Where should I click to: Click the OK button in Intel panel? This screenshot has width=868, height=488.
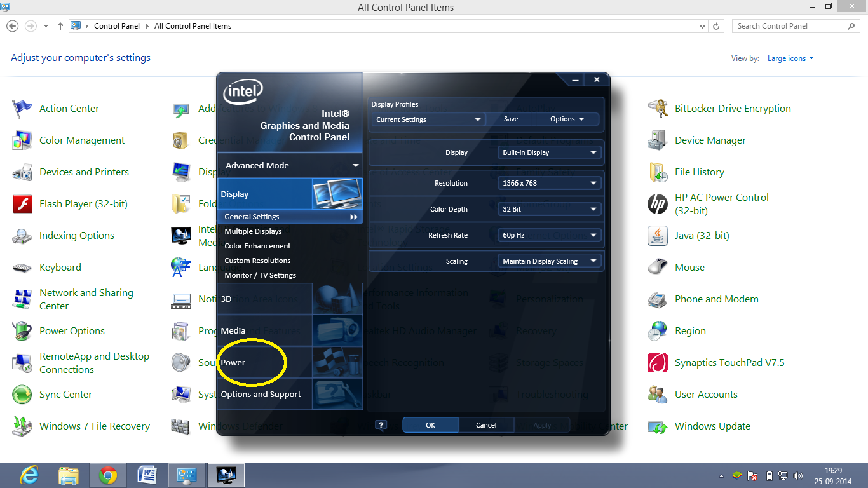(430, 425)
